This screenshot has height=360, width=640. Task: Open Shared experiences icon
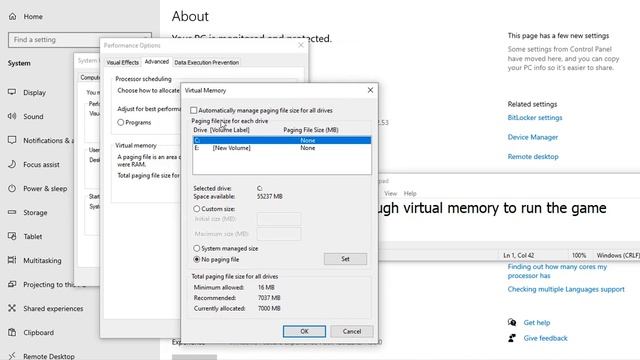click(x=12, y=308)
